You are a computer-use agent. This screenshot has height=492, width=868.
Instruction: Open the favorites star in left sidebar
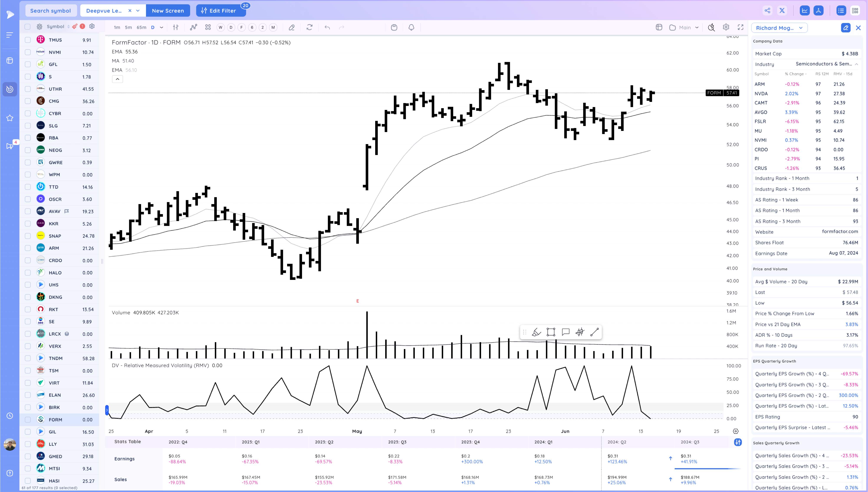pos(10,118)
